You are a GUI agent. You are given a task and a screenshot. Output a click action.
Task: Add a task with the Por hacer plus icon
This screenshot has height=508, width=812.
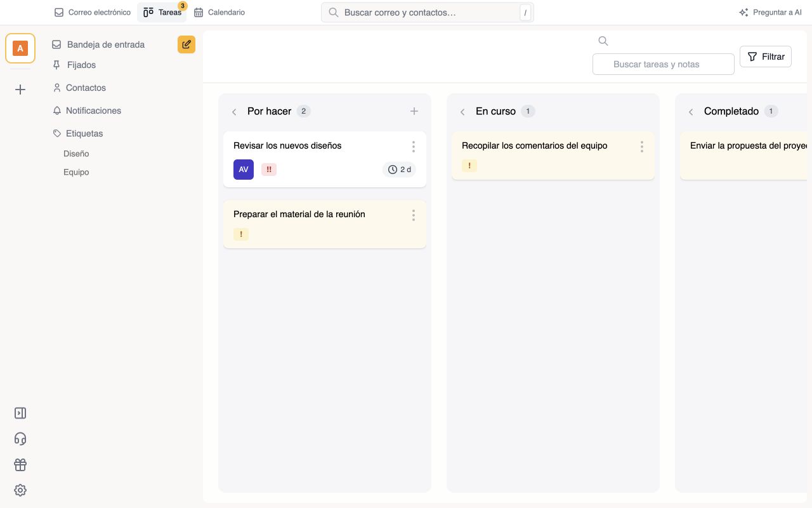pos(414,111)
